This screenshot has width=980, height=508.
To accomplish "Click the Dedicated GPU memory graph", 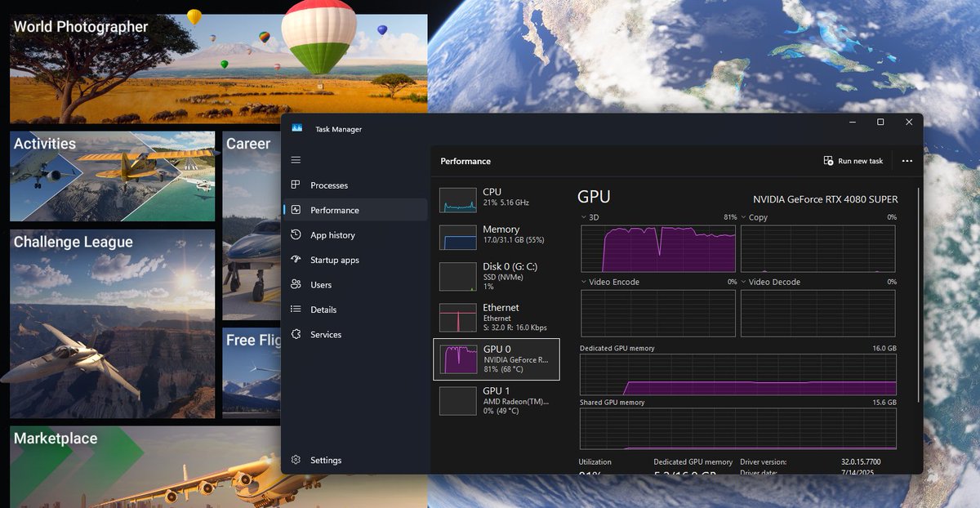I will point(738,375).
